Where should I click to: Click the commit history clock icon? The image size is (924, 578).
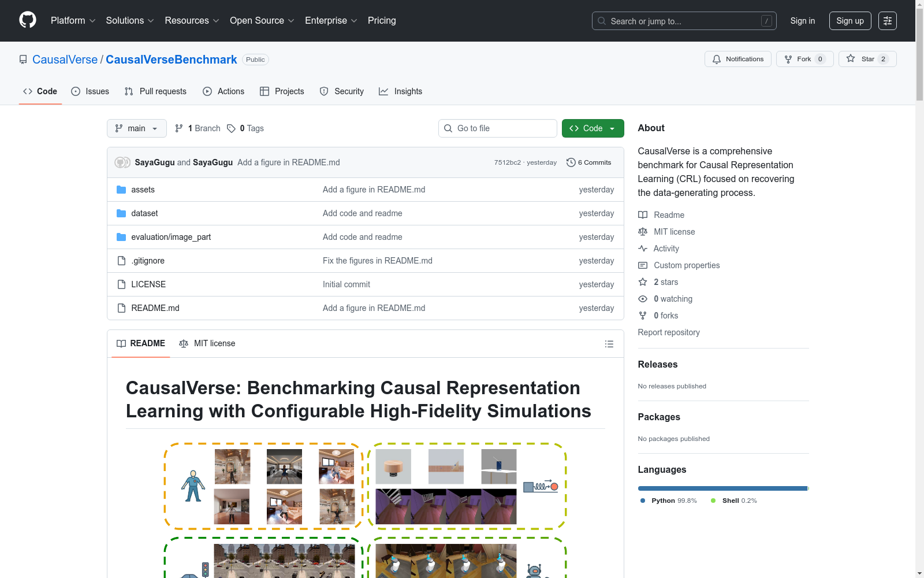coord(571,162)
